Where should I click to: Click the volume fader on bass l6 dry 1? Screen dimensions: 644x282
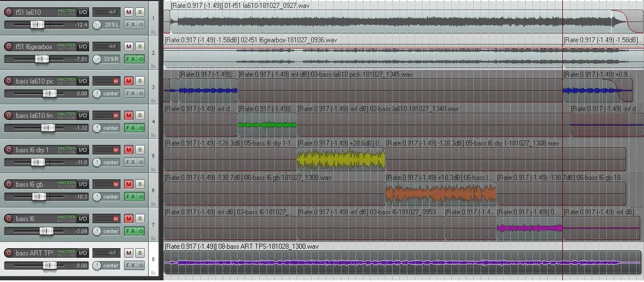38,162
